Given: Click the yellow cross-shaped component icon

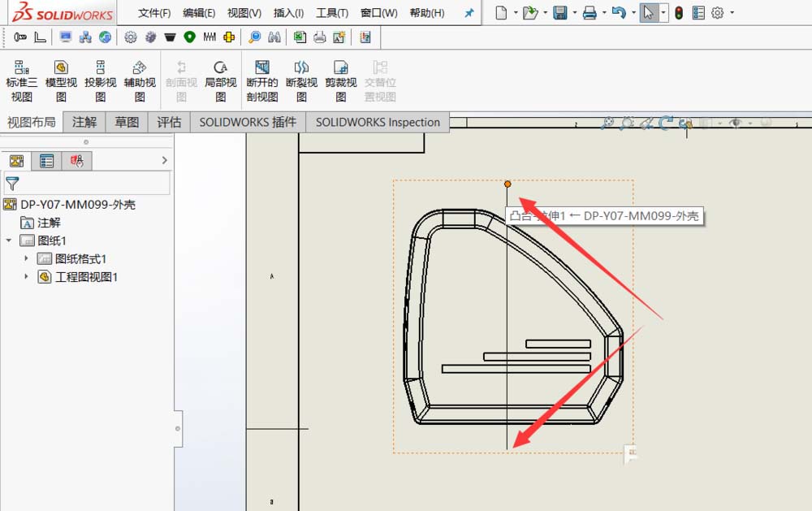Looking at the screenshot, I should tap(228, 37).
